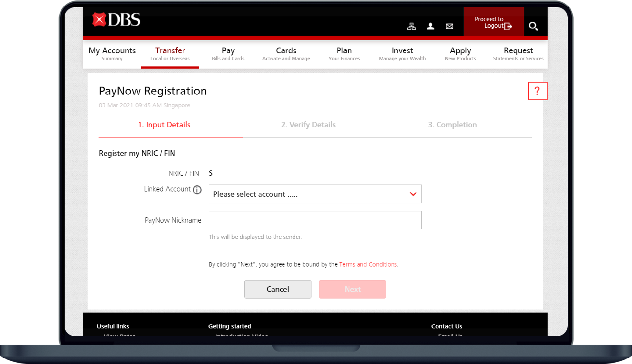Open the Pay Bills and Cards menu
The image size is (632, 364).
click(x=228, y=54)
